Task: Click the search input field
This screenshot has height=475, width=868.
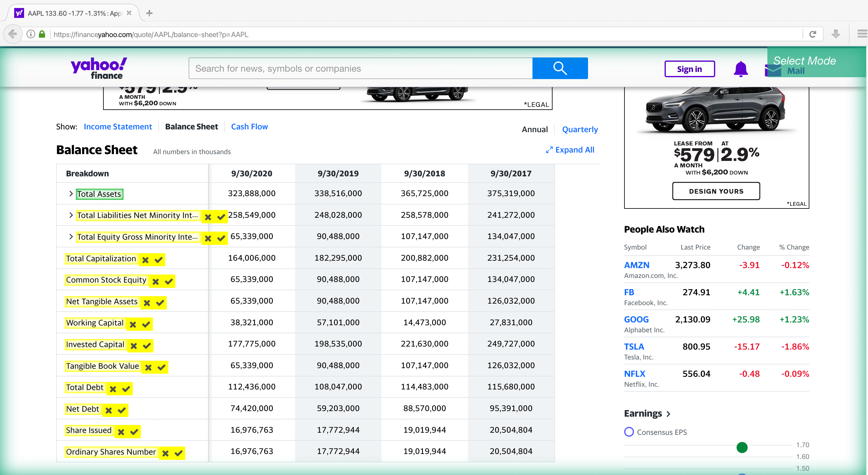Action: tap(361, 68)
